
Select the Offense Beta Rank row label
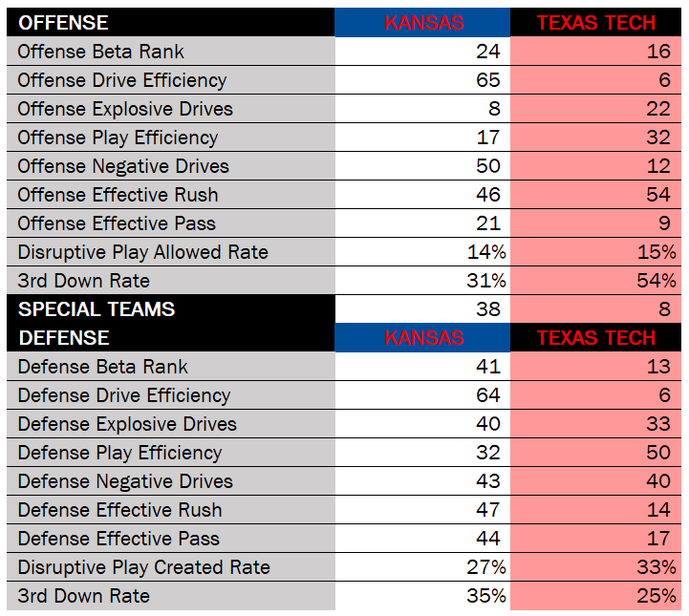(100, 52)
